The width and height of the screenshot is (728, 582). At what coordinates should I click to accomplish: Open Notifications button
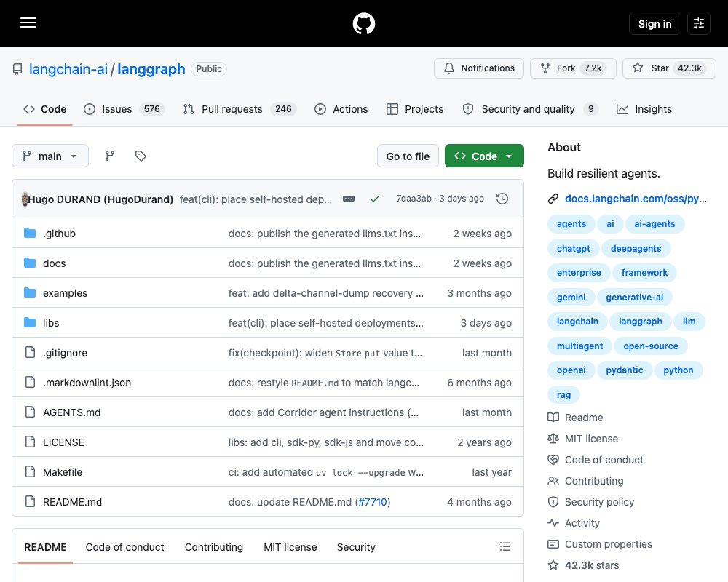coord(479,68)
